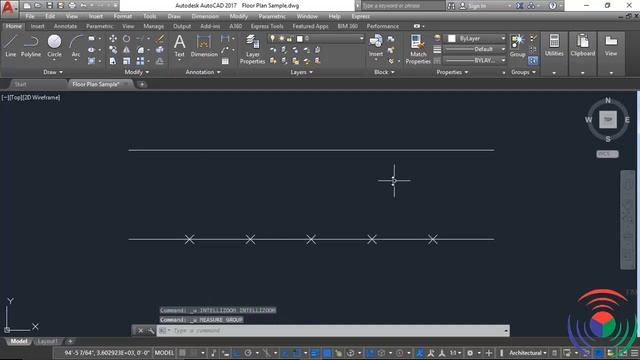Expand the Draw panel
Viewport: 640px width, 360px height.
tap(53, 72)
